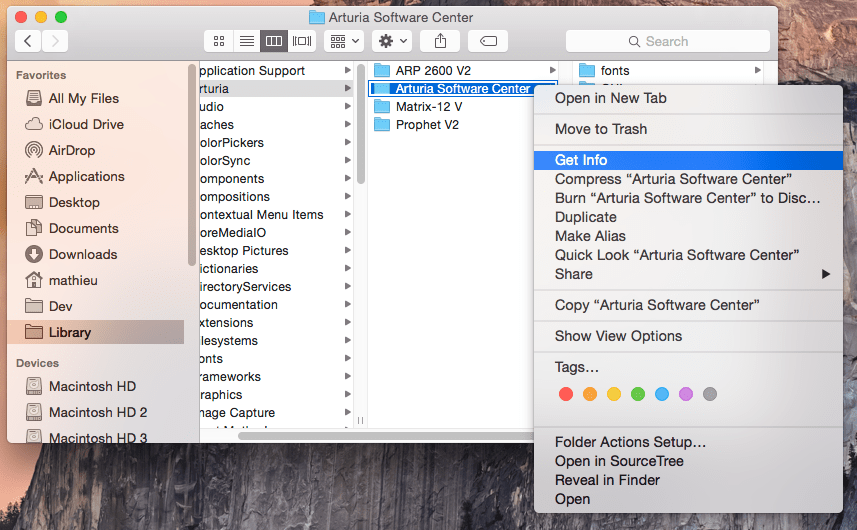The image size is (857, 530).
Task: Choose Make Alias
Action: [688, 236]
